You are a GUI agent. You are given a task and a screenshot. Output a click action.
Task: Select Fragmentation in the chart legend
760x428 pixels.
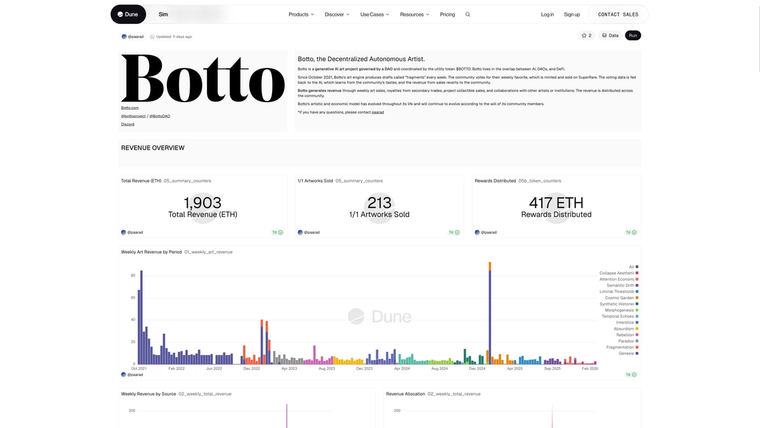tap(622, 347)
